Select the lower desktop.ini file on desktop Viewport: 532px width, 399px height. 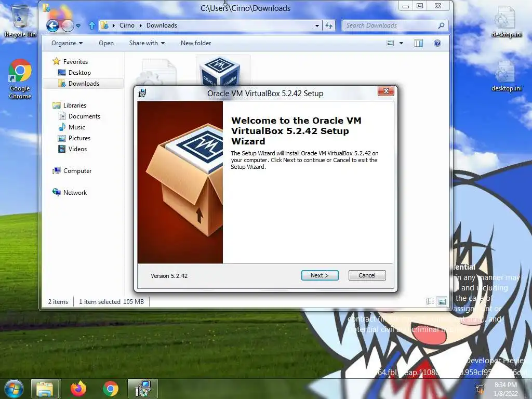point(506,76)
